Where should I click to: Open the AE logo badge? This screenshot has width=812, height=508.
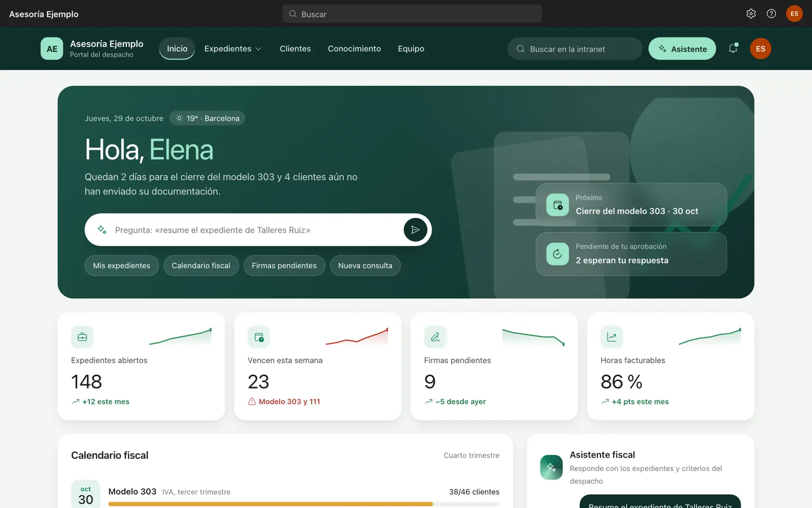[52, 49]
